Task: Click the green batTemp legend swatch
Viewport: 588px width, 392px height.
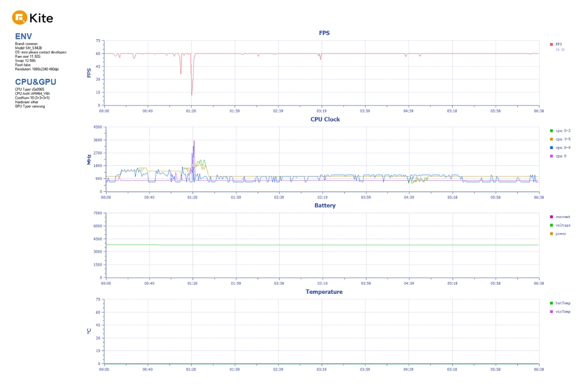Action: (551, 303)
